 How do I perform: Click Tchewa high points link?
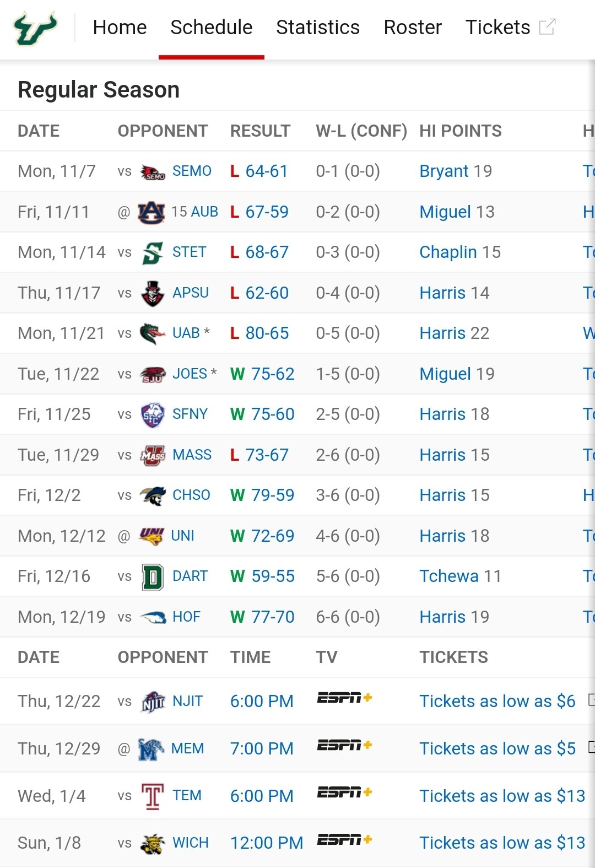coord(449,576)
